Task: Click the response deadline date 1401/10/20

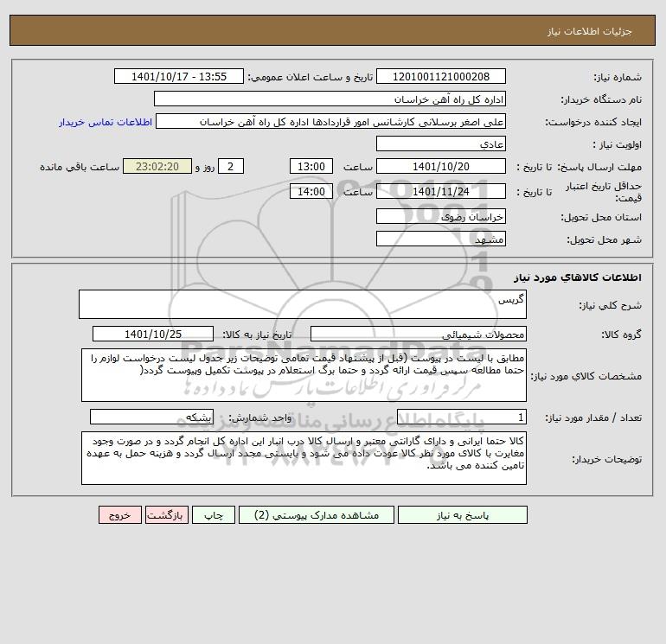Action: point(441,167)
